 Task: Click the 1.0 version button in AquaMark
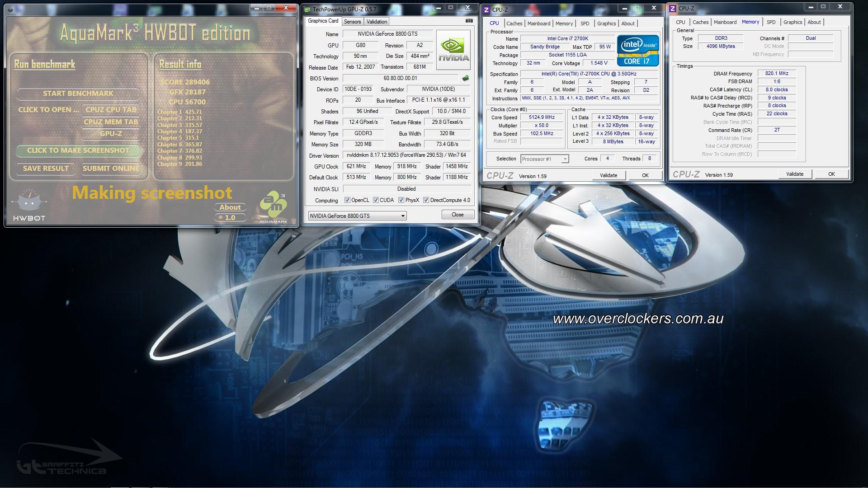coord(230,218)
